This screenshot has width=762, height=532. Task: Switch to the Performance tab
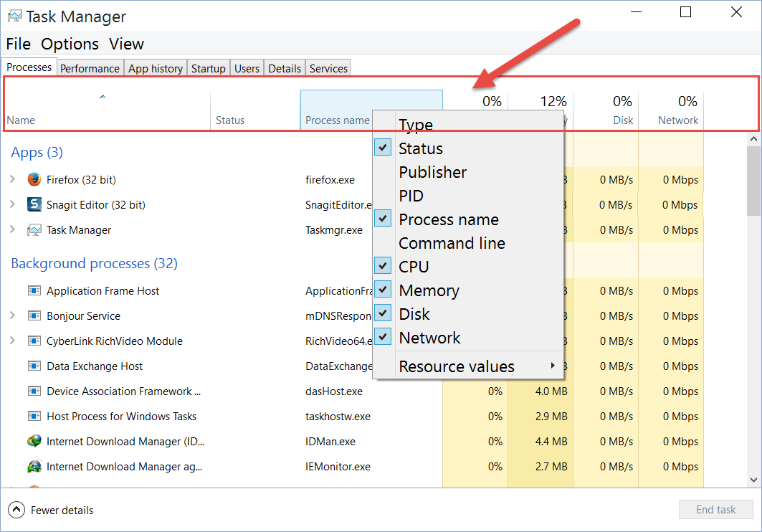click(x=90, y=67)
